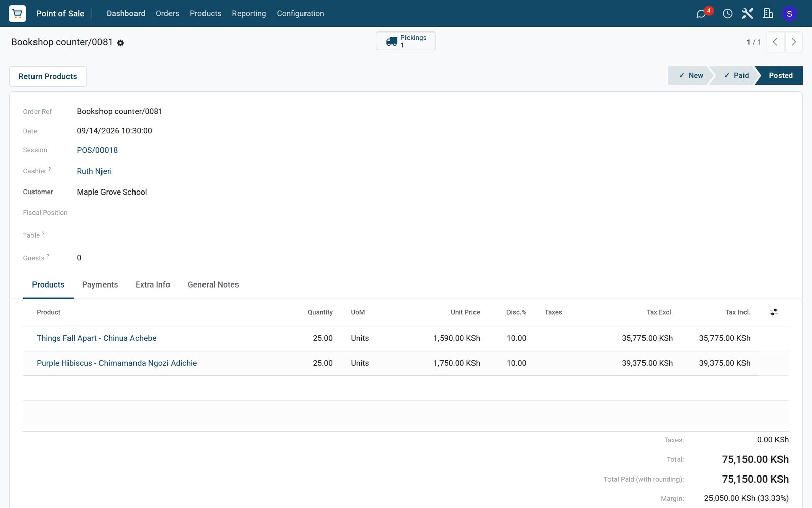Go to the previous record arrow
Viewport: 812px width, 508px height.
point(775,42)
